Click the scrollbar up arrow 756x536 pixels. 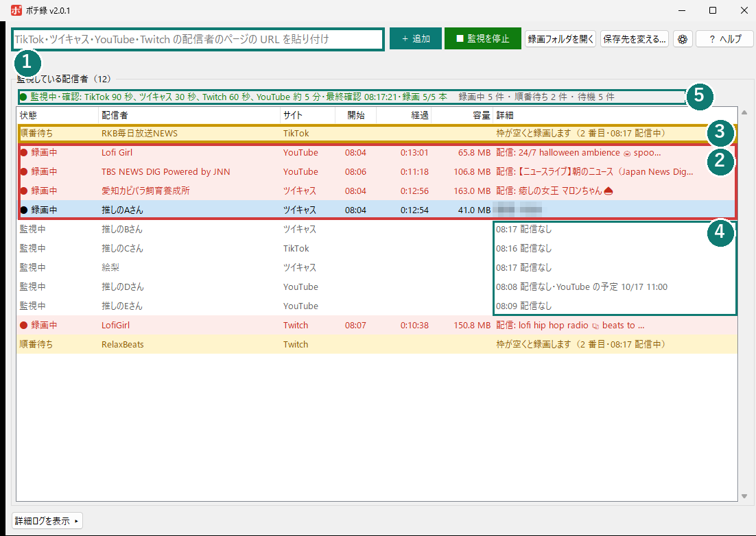click(744, 112)
